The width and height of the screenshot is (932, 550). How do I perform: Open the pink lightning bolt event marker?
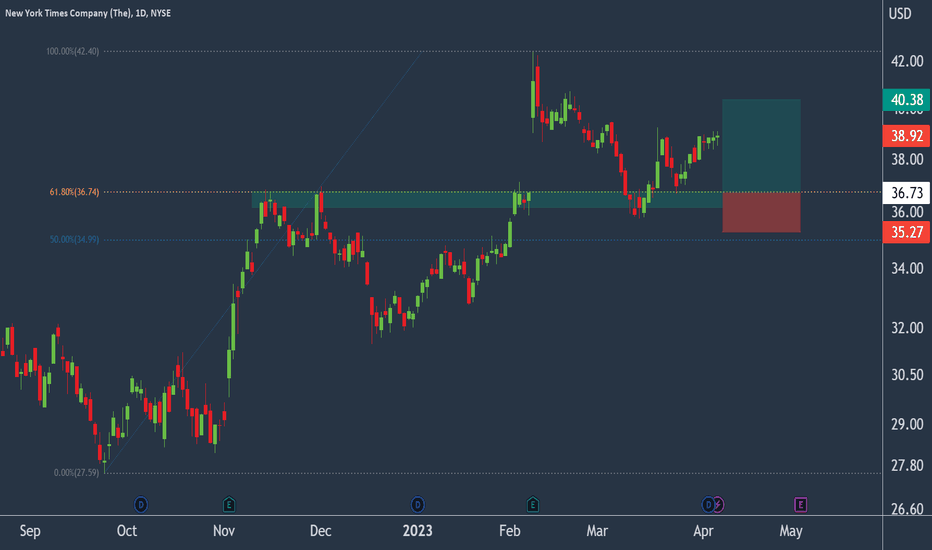[x=718, y=505]
